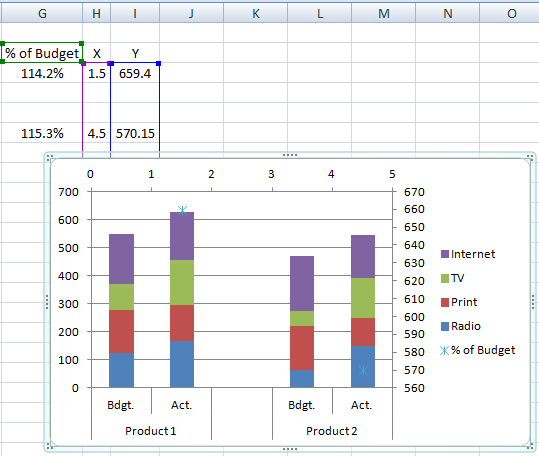This screenshot has width=539, height=456.
Task: Click 'Product 1' category axis label
Action: point(151,431)
